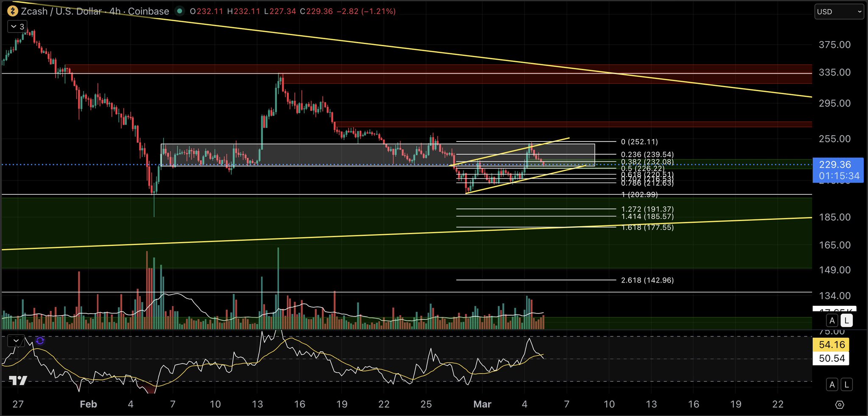Click the high price value H232.11

pyautogui.click(x=243, y=11)
